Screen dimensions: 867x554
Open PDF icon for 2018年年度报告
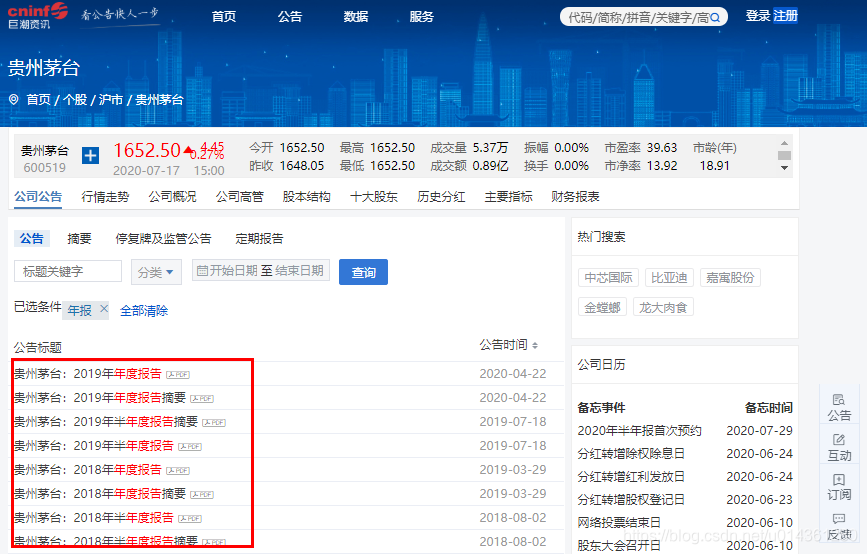[178, 471]
